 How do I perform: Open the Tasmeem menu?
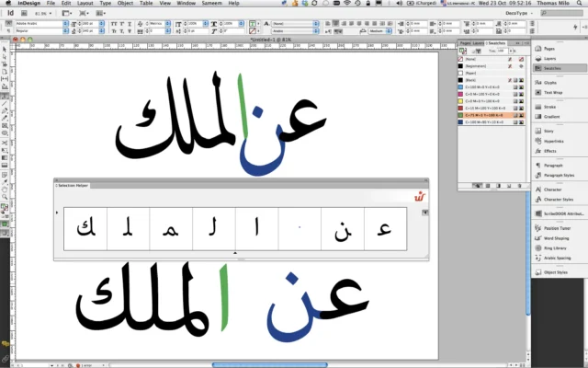pyautogui.click(x=212, y=3)
